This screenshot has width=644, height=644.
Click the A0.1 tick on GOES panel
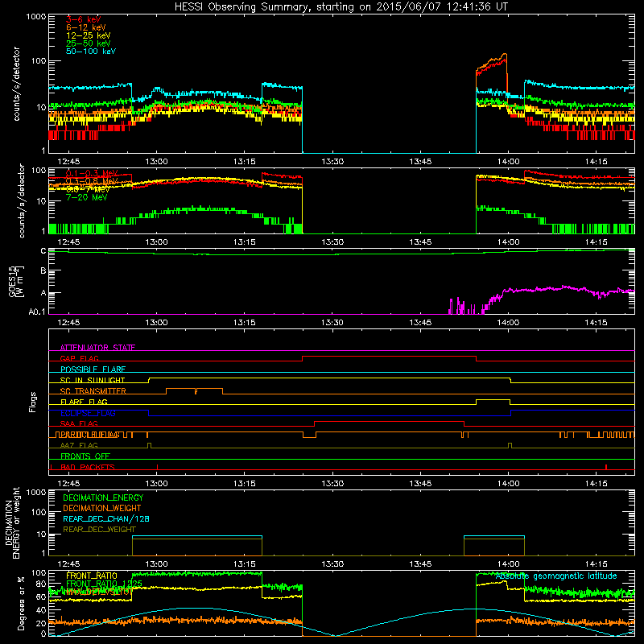pos(37,312)
